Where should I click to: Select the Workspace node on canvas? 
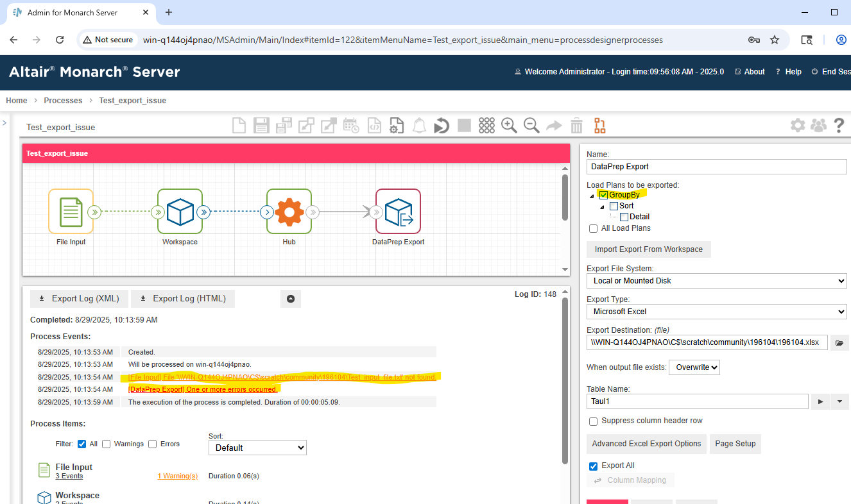(180, 211)
